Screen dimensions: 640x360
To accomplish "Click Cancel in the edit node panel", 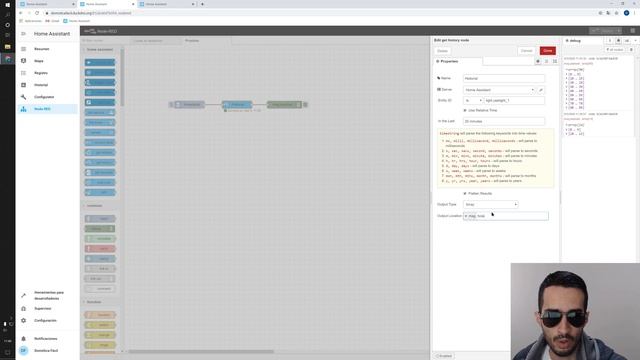I will click(x=527, y=51).
